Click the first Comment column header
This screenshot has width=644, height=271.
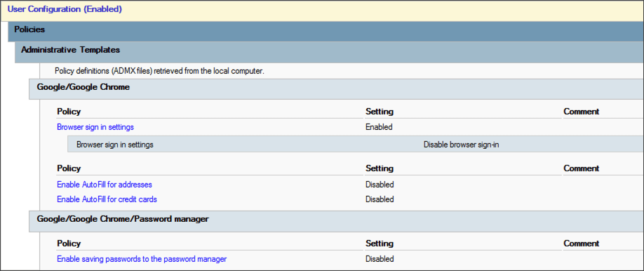(x=582, y=112)
